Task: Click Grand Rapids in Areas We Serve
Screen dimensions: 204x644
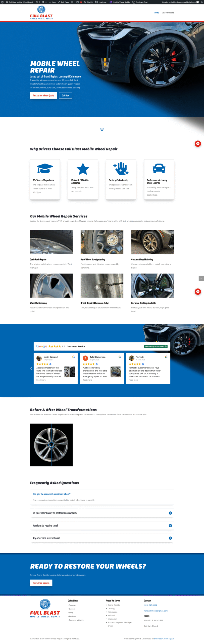Action: [114, 605]
